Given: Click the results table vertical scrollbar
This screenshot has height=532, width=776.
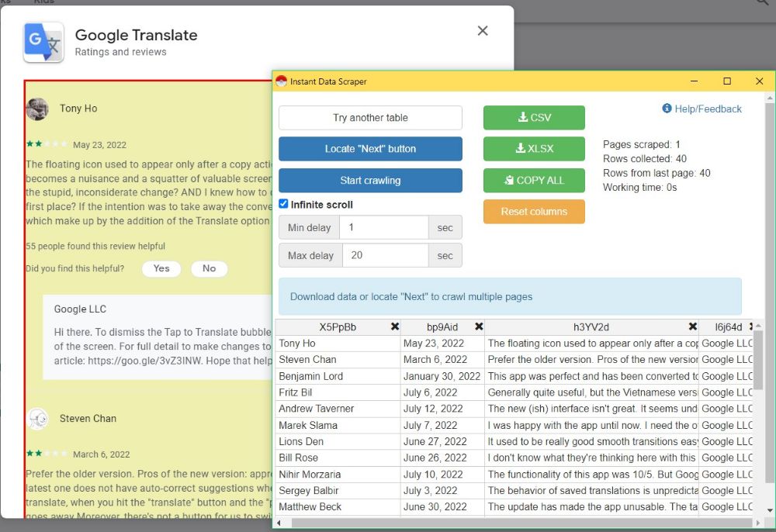Looking at the screenshot, I should click(x=758, y=361).
